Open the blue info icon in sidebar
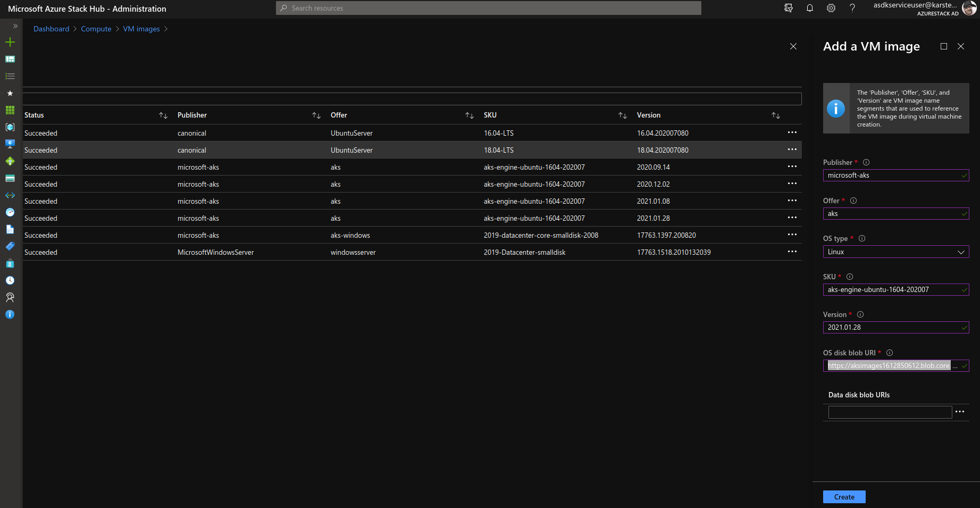The image size is (980, 508). 10,314
